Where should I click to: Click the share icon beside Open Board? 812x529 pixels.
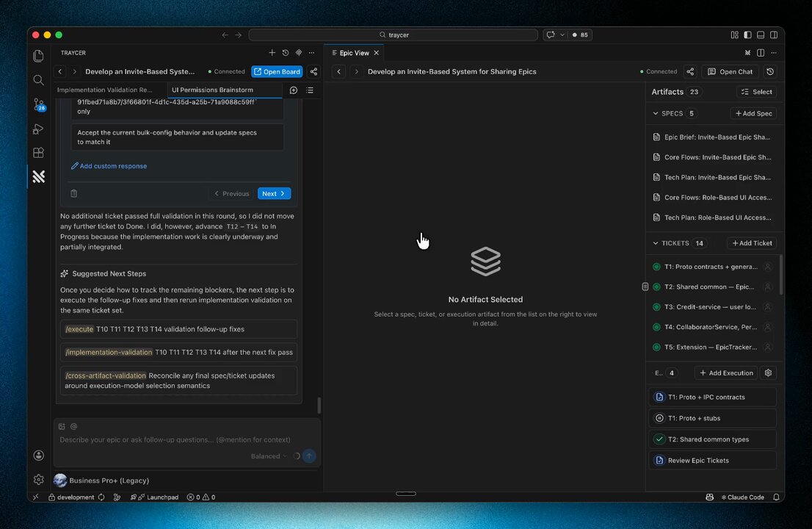(313, 71)
